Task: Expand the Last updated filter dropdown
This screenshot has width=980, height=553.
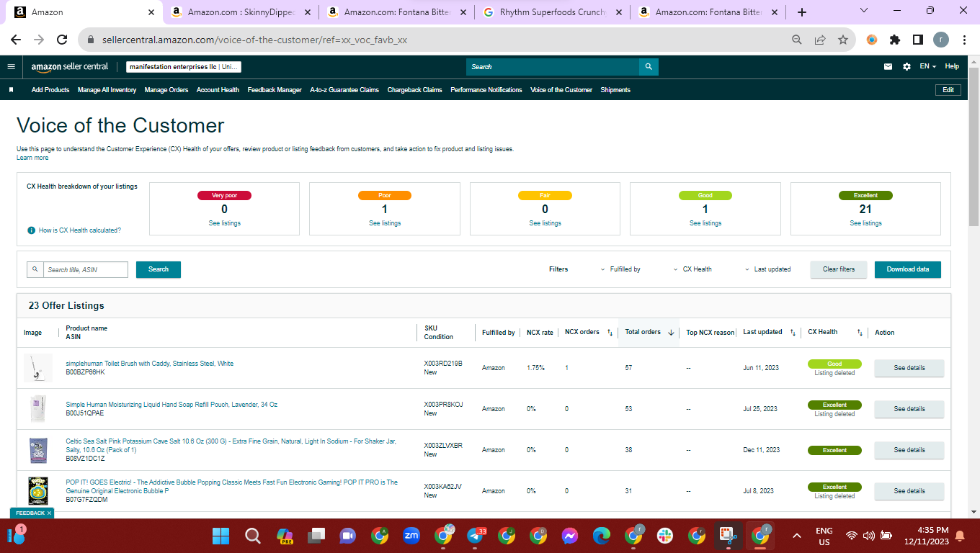Action: pos(767,269)
